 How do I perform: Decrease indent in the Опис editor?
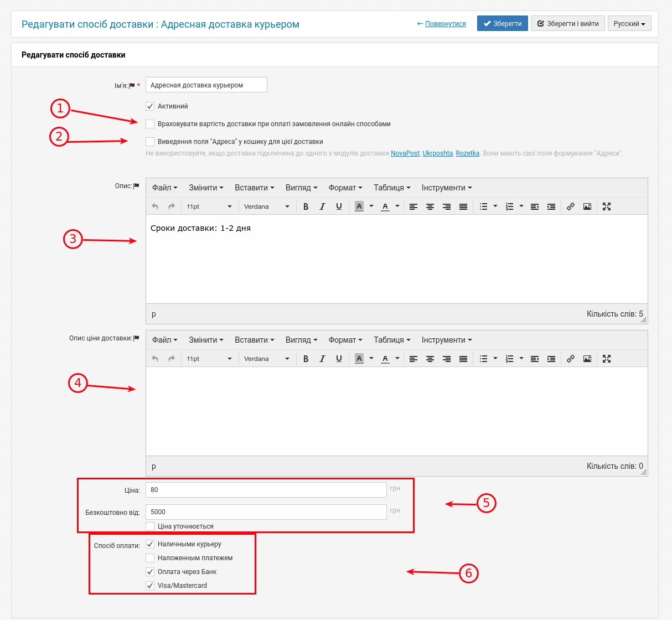[535, 206]
